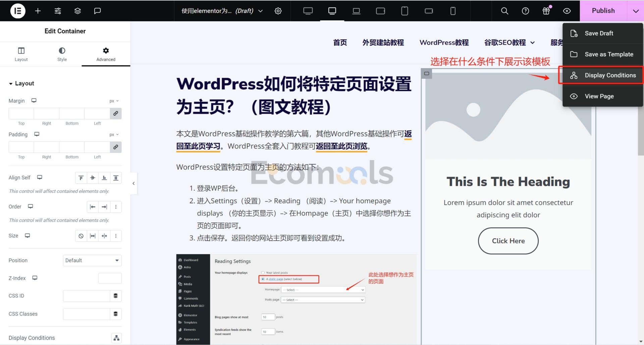Image resolution: width=644 pixels, height=345 pixels.
Task: Toggle Padding linked values icon
Action: click(x=116, y=147)
